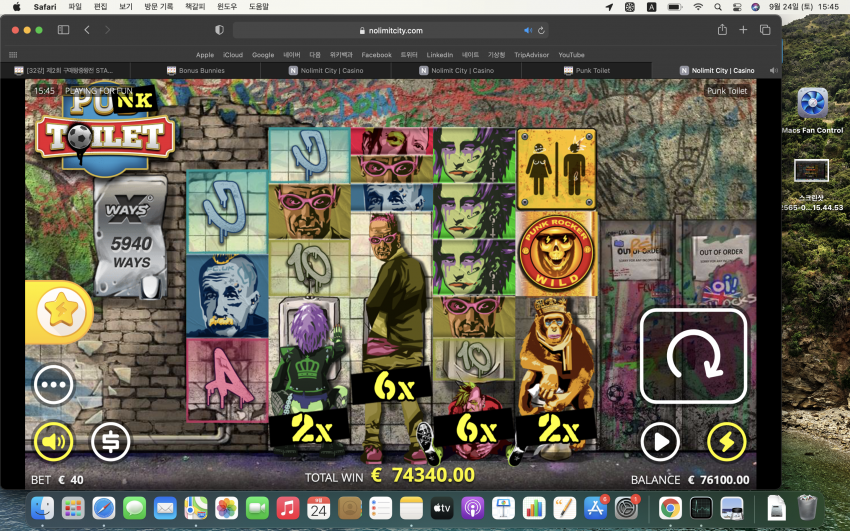Open favorites grid icon in bookmarks bar
This screenshot has height=531, width=850.
point(13,55)
